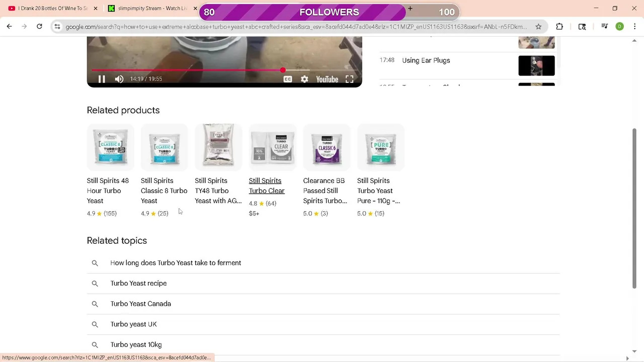Close the 'I Drank 20 Bottles' tab

(96, 9)
